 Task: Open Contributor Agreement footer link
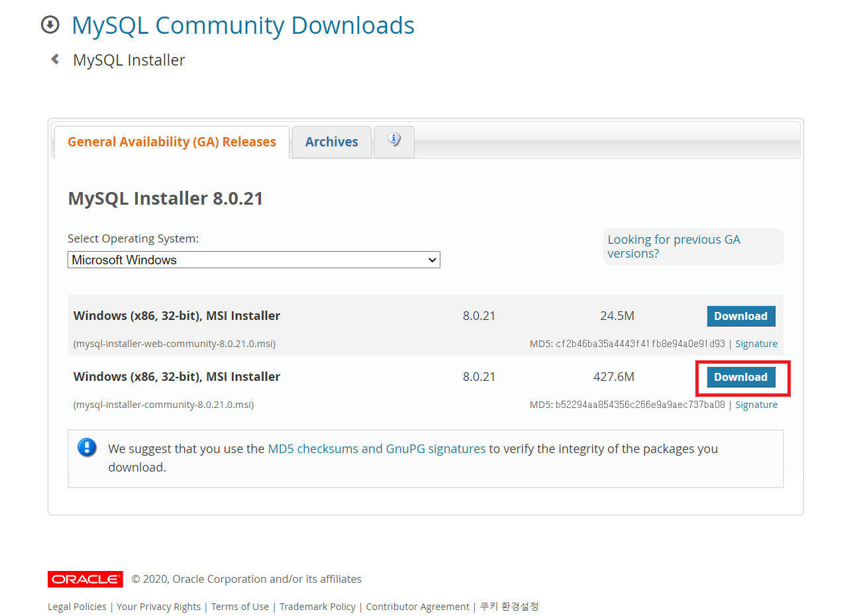pos(418,607)
